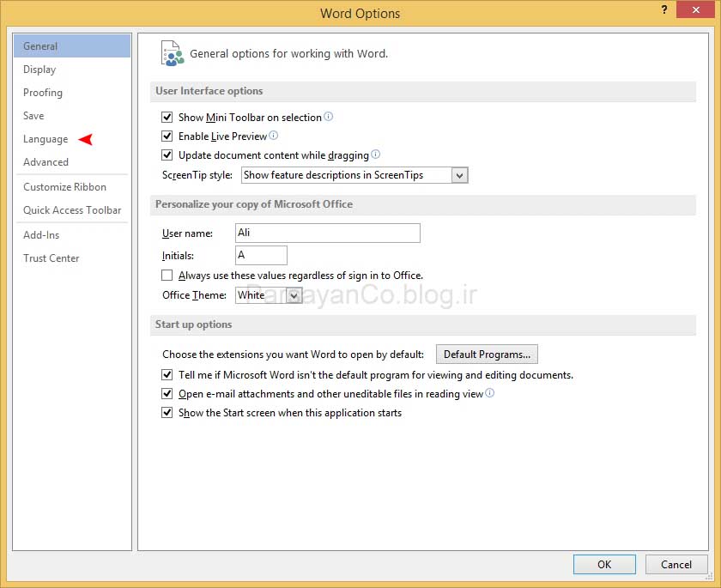Viewport: 721px width, 588px height.
Task: Go to Customize Ribbon settings
Action: [x=64, y=187]
